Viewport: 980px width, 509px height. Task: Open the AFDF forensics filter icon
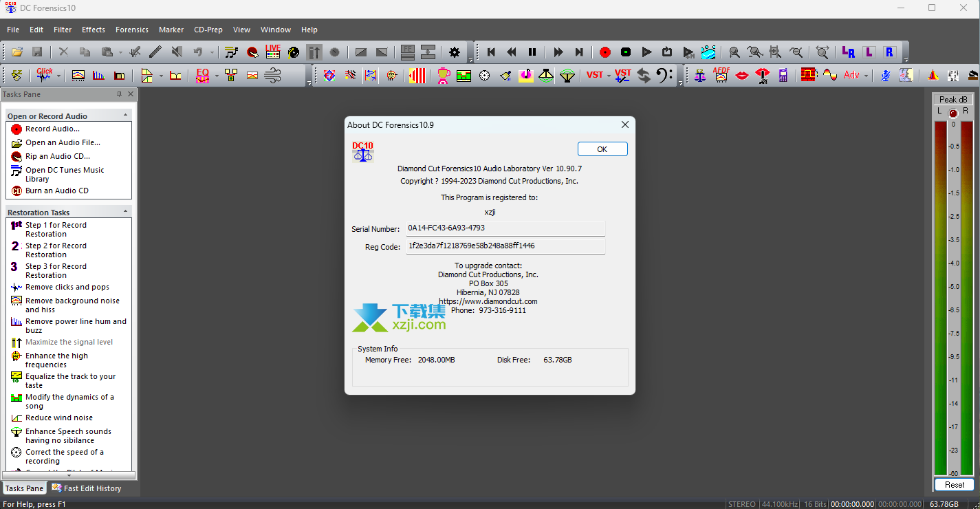[721, 76]
